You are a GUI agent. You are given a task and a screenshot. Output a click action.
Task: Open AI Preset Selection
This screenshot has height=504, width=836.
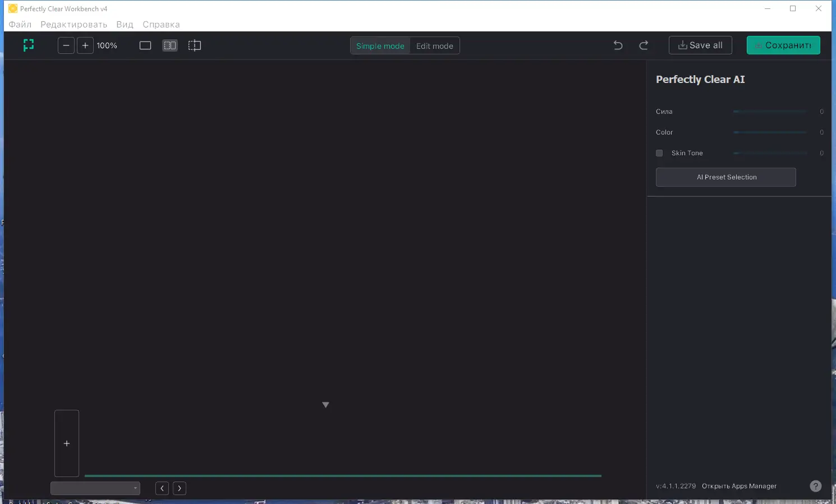coord(726,177)
